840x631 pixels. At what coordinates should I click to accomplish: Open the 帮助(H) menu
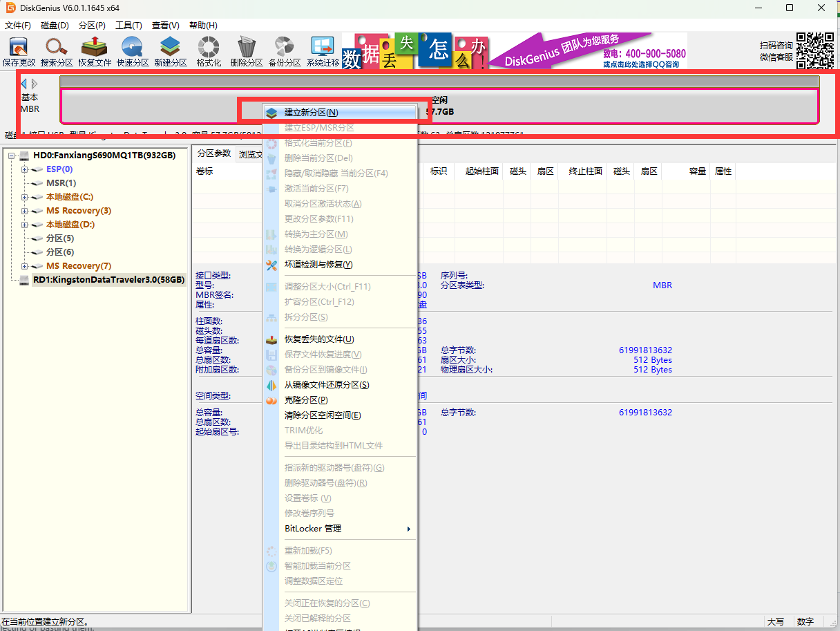point(203,26)
